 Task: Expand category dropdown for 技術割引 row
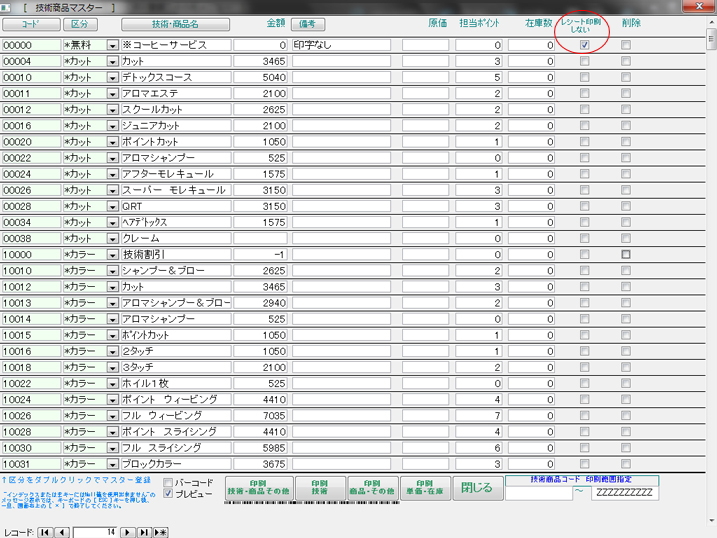point(112,255)
